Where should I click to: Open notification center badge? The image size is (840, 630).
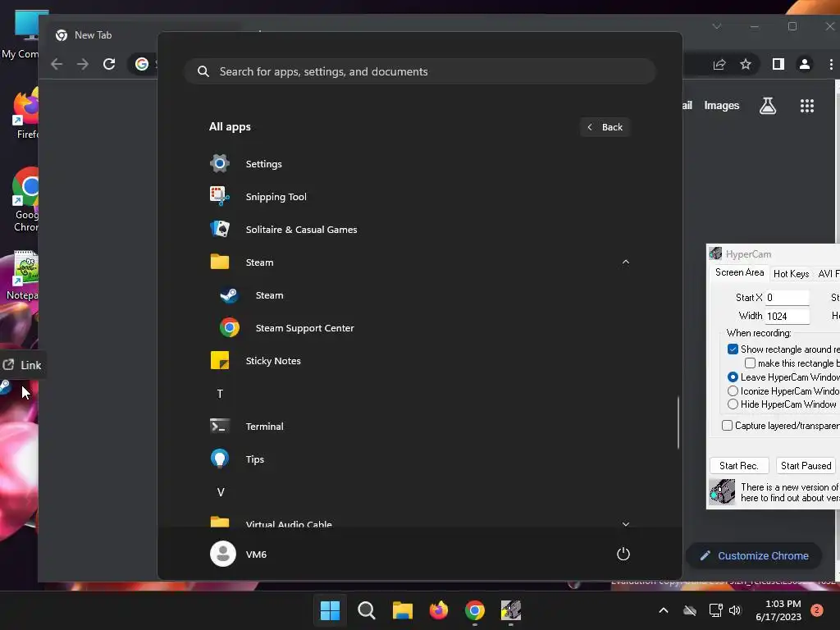point(817,610)
